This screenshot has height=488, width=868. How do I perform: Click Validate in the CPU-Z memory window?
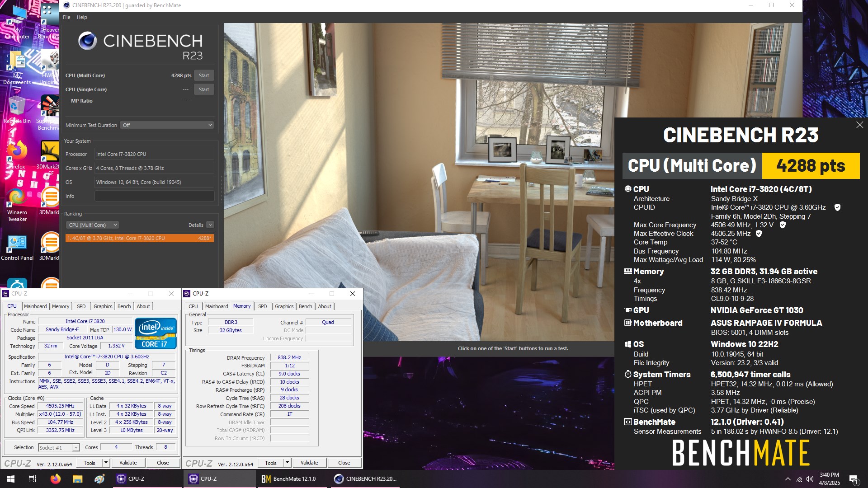click(x=309, y=463)
